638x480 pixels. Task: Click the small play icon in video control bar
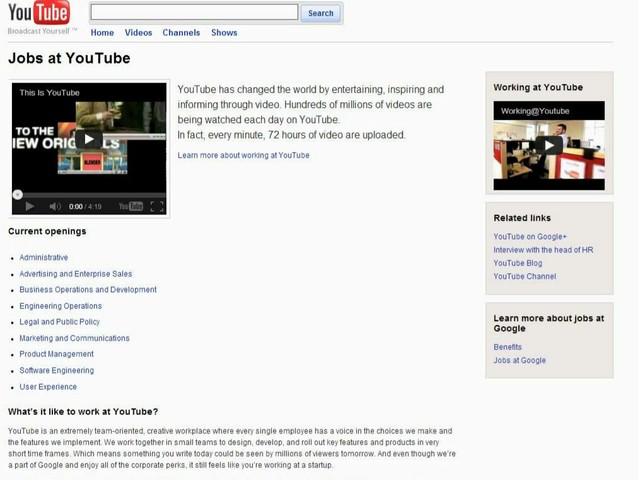click(30, 207)
